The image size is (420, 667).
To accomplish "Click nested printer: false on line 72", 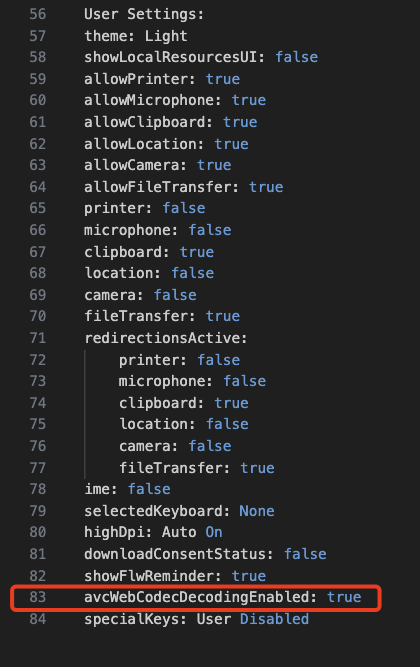I will click(179, 360).
